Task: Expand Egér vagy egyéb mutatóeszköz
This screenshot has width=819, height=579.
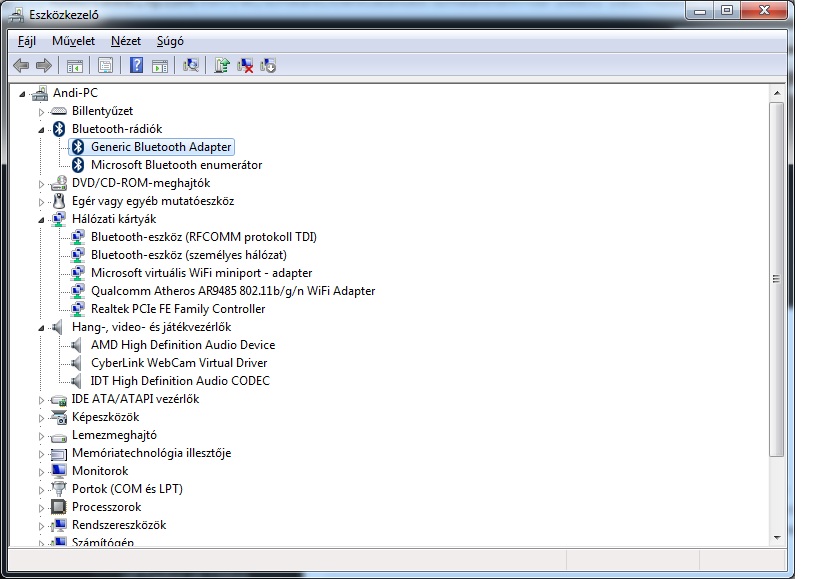Action: point(41,202)
